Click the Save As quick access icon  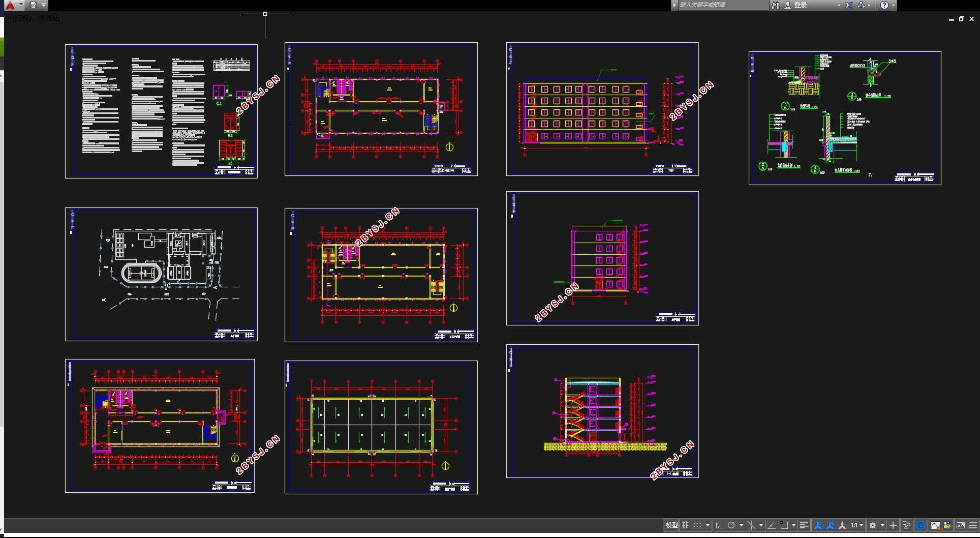pyautogui.click(x=34, y=5)
